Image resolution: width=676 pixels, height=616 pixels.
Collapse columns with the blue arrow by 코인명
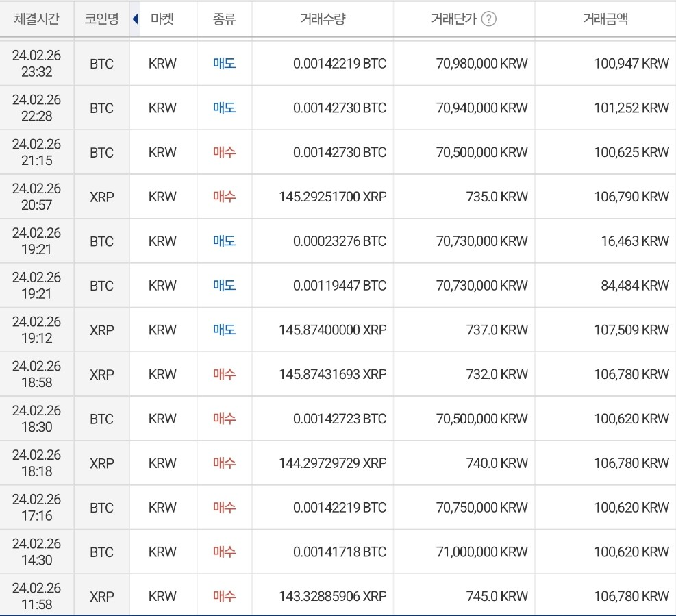click(x=135, y=19)
